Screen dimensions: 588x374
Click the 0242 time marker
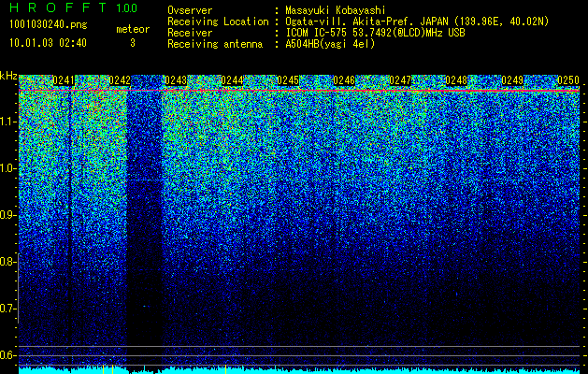click(120, 80)
